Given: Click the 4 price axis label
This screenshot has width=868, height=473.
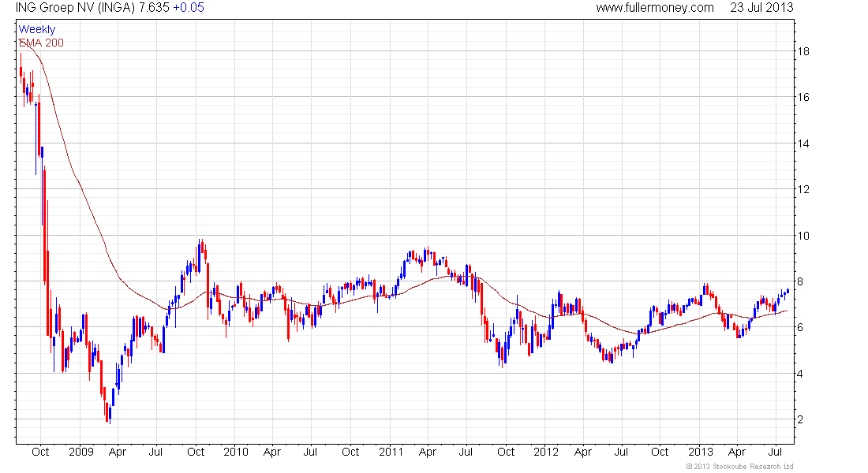Looking at the screenshot, I should (800, 374).
